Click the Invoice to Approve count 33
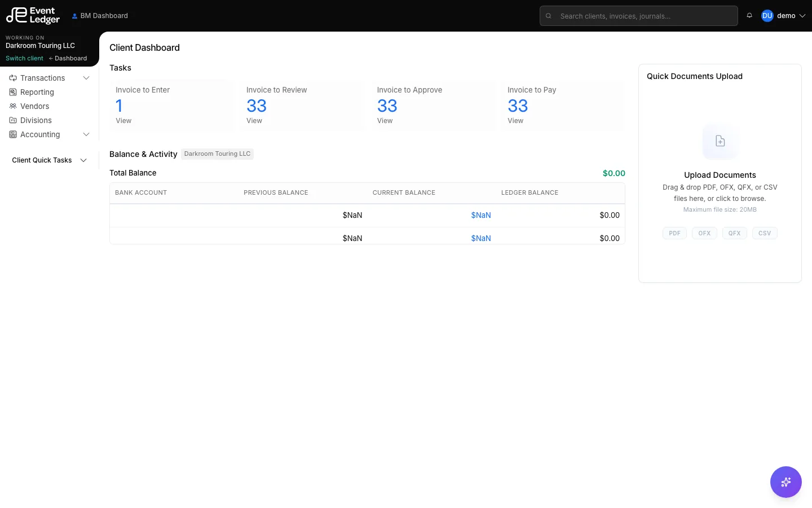Screen dimensions: 812x508 [x=387, y=106]
